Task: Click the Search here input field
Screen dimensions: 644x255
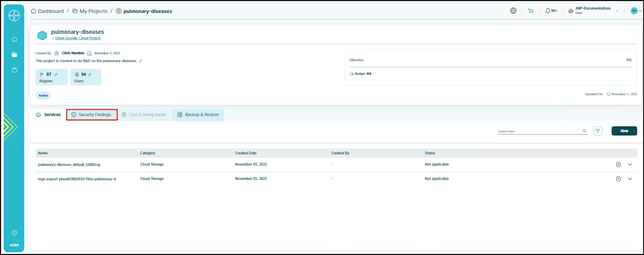Action: (539, 131)
